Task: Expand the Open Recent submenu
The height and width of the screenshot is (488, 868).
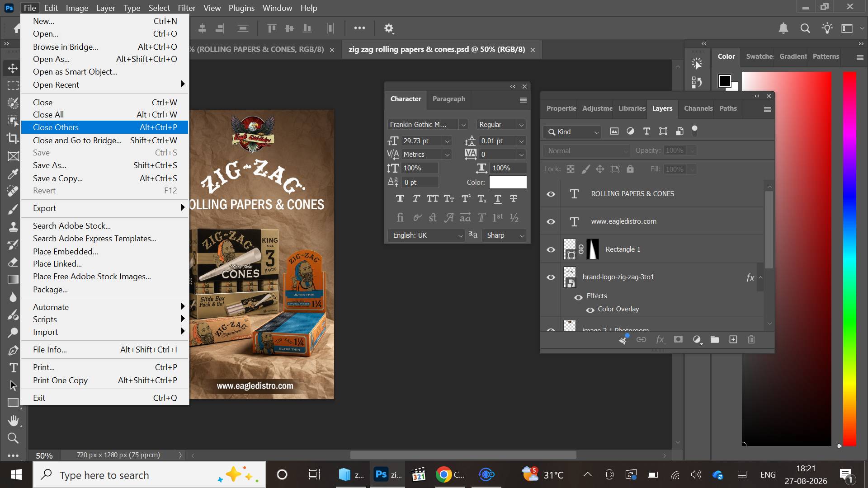Action: [104, 84]
